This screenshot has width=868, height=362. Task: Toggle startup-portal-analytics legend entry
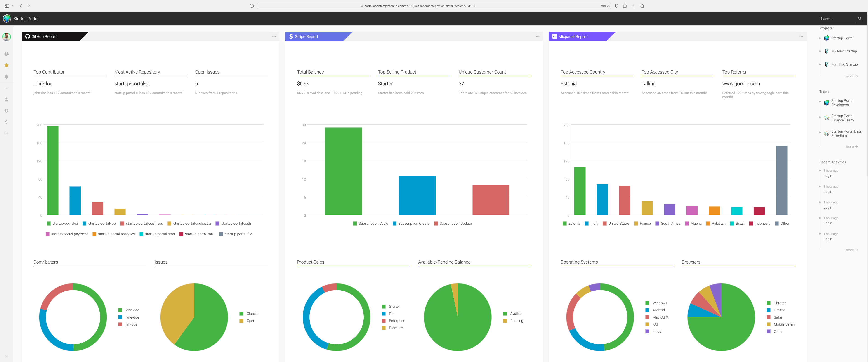point(113,234)
